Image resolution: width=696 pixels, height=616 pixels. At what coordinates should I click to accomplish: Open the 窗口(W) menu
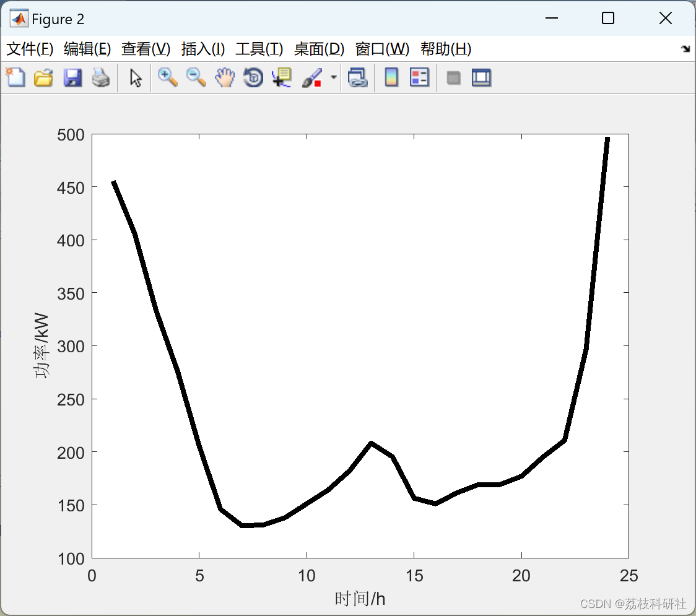382,49
